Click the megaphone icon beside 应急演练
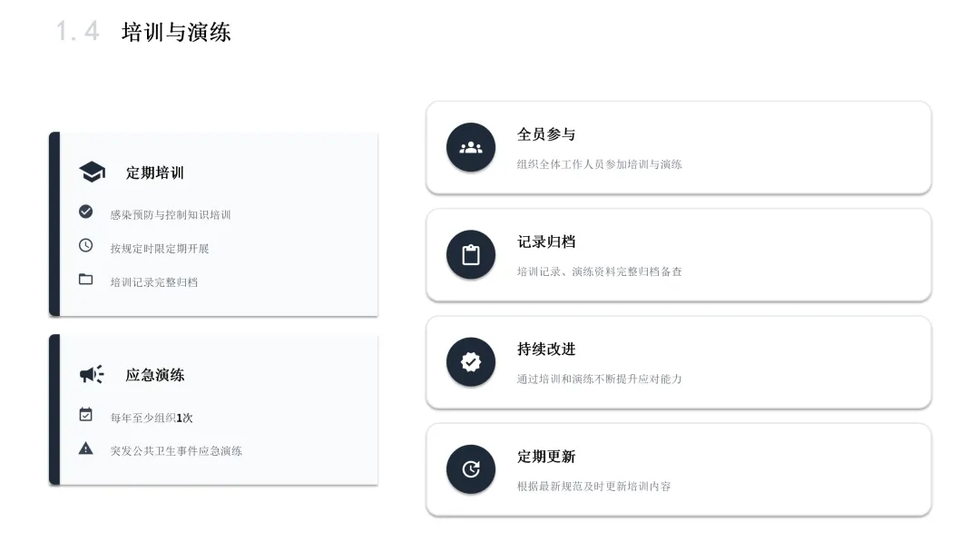The width and height of the screenshot is (980, 552). point(92,374)
